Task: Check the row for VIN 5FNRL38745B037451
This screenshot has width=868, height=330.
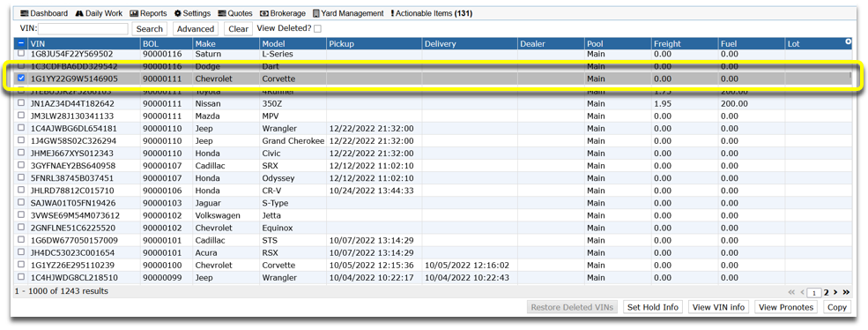Action: 21,178
